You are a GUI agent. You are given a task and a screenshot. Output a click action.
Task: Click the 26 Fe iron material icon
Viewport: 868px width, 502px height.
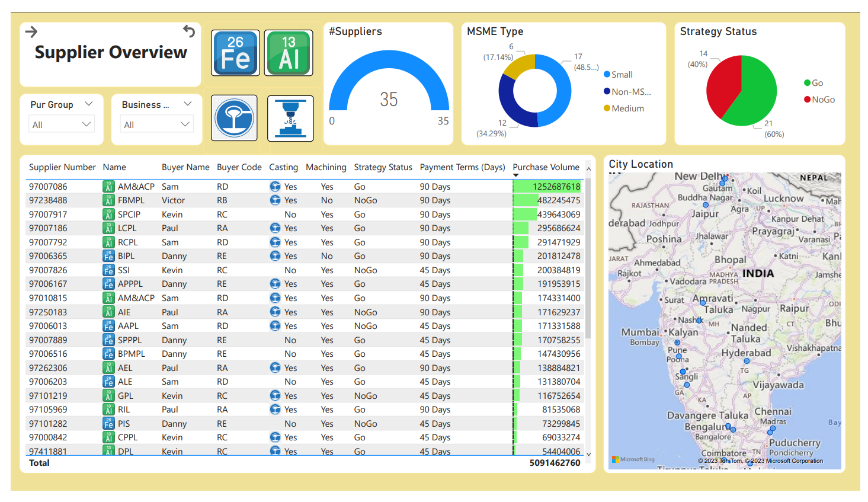(x=235, y=53)
